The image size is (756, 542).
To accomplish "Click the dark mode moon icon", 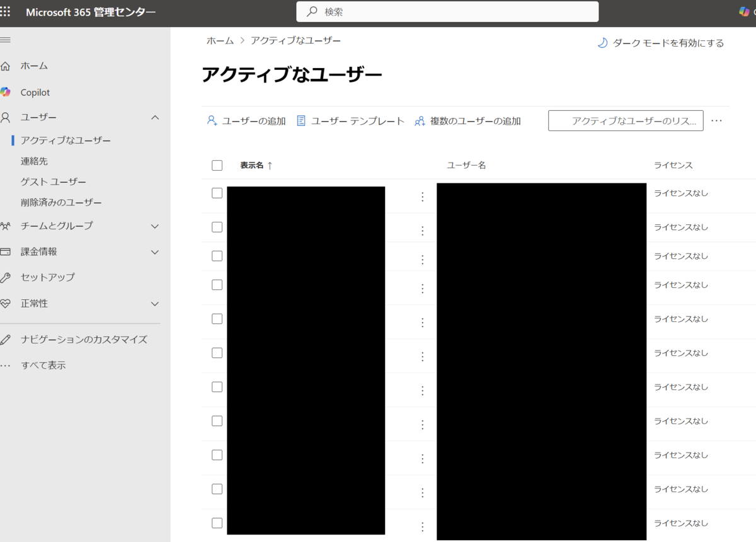I will tap(602, 43).
